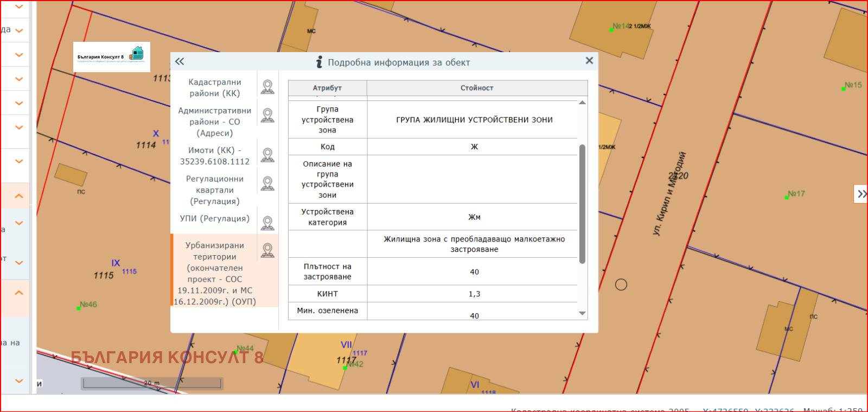Click locate icon beside Регулационни квартали
Viewport: 868px width, 412px height.
point(267,183)
